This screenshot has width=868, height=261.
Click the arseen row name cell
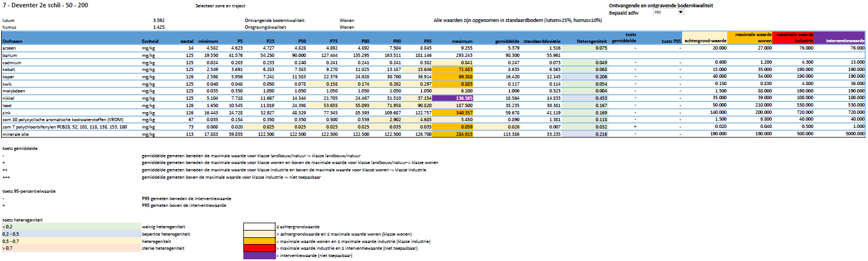(10, 49)
